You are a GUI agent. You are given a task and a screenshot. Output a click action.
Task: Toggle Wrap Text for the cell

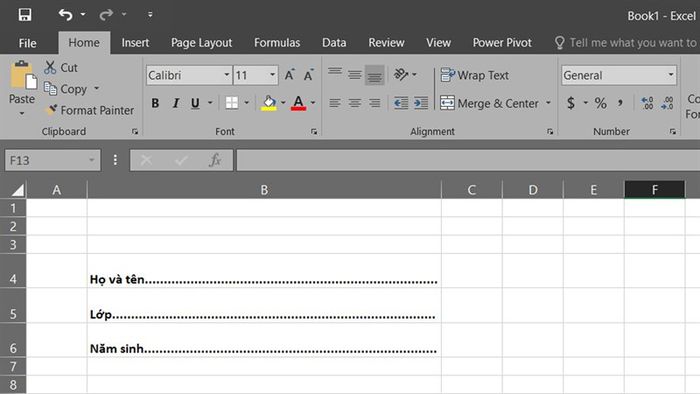click(x=475, y=75)
